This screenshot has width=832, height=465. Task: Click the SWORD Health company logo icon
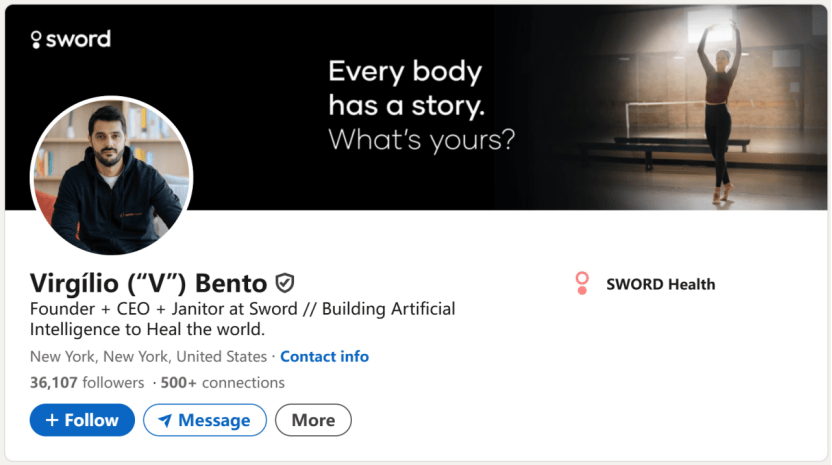click(582, 284)
